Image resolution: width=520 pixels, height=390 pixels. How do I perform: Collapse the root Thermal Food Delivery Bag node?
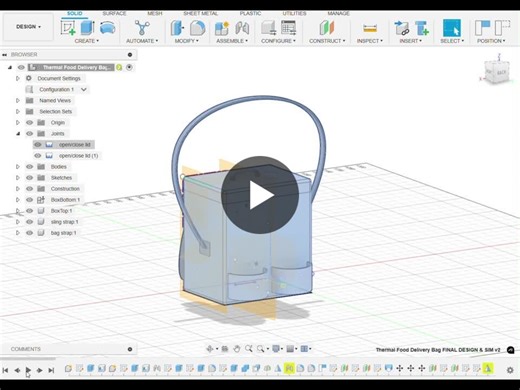click(10, 67)
